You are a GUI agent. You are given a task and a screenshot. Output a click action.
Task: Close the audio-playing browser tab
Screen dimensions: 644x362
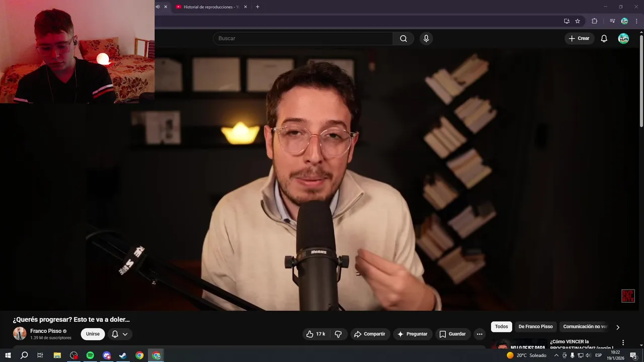coord(166,7)
